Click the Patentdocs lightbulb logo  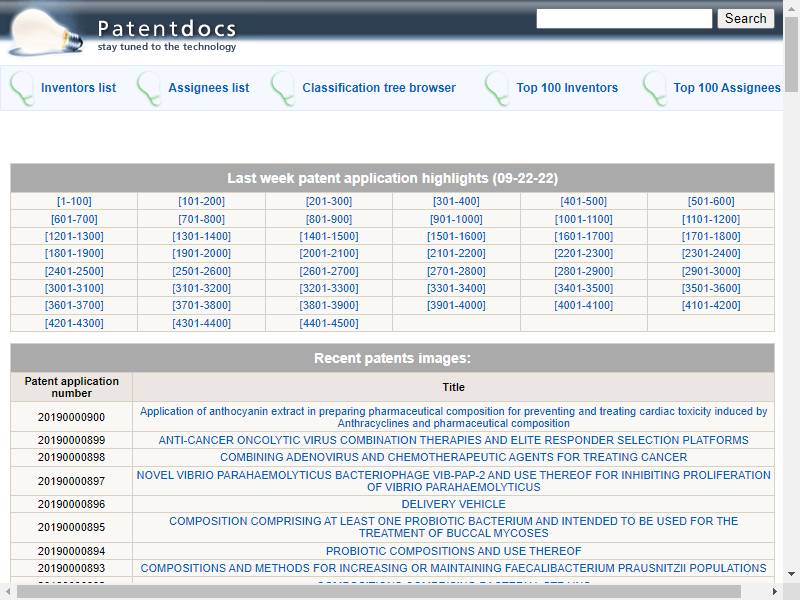pos(46,32)
